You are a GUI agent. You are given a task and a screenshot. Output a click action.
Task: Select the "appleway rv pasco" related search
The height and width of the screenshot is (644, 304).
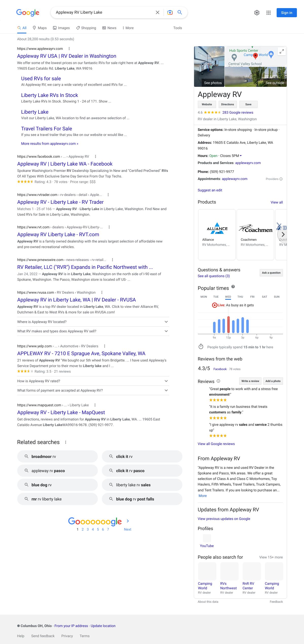[x=58, y=471]
